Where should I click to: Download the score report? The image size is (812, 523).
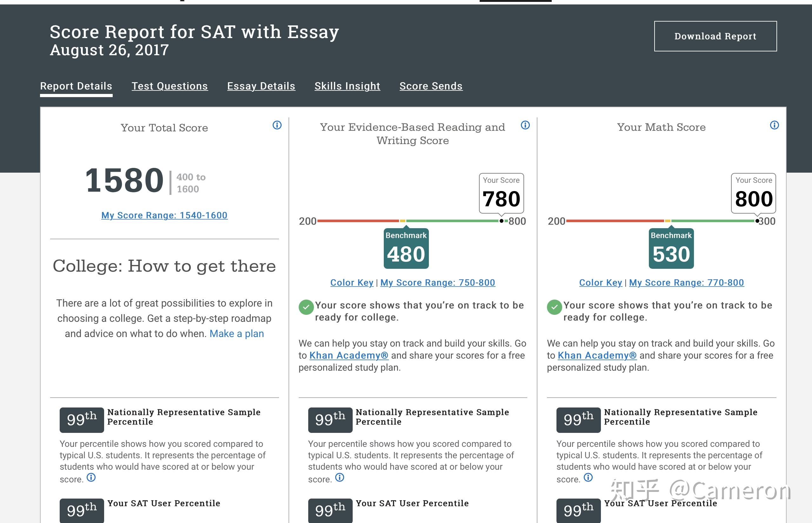[x=715, y=36]
